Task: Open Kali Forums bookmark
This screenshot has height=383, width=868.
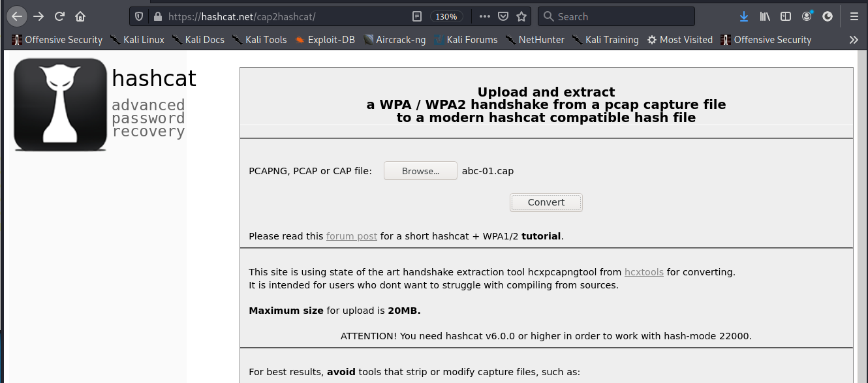Action: pos(465,40)
